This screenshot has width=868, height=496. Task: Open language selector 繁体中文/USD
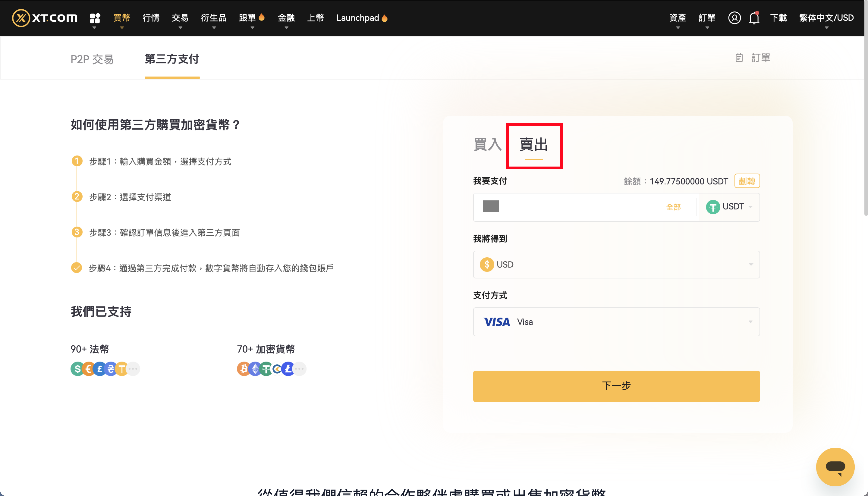pos(826,18)
